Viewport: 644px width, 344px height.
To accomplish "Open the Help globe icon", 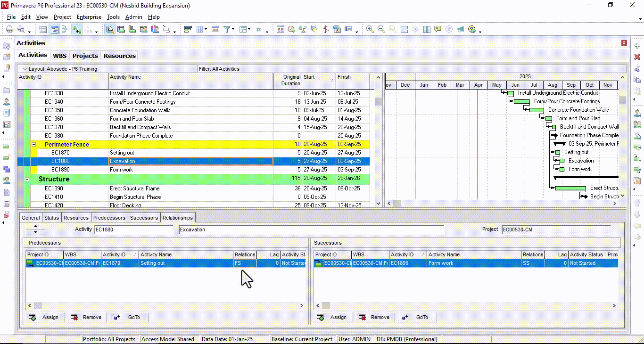I will tap(472, 29).
